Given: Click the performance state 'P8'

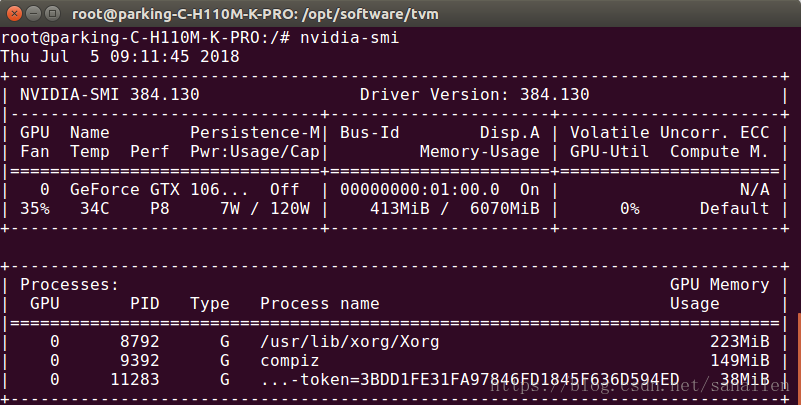Looking at the screenshot, I should click(x=159, y=209).
